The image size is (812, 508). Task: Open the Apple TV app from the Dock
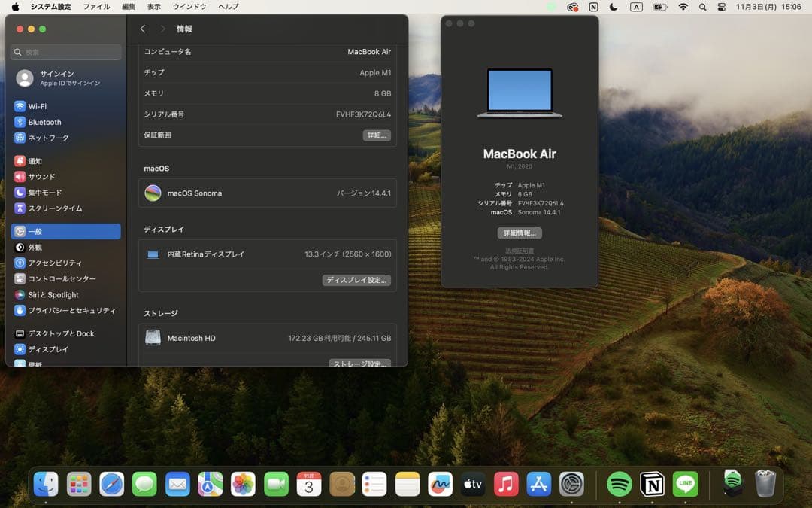coord(473,484)
